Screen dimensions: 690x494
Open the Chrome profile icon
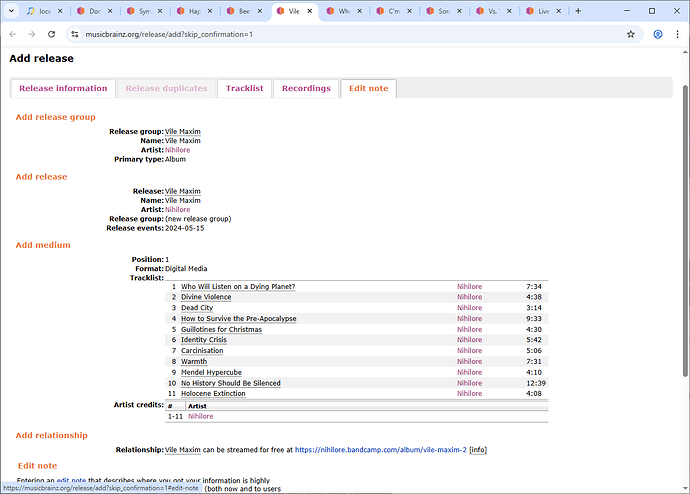click(657, 34)
